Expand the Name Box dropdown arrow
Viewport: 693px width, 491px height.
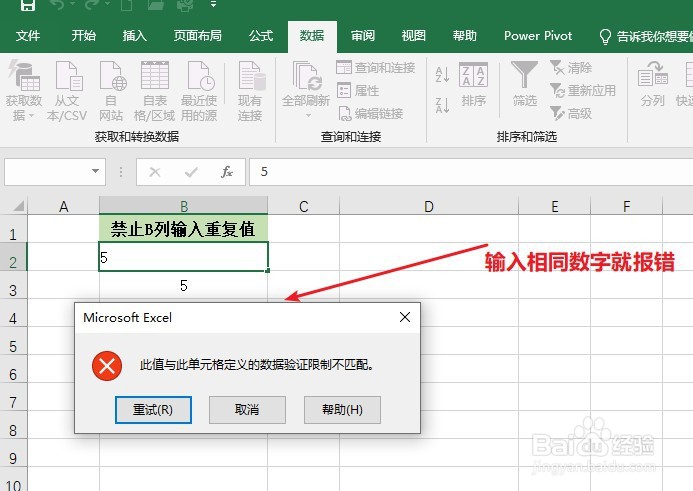coord(95,171)
